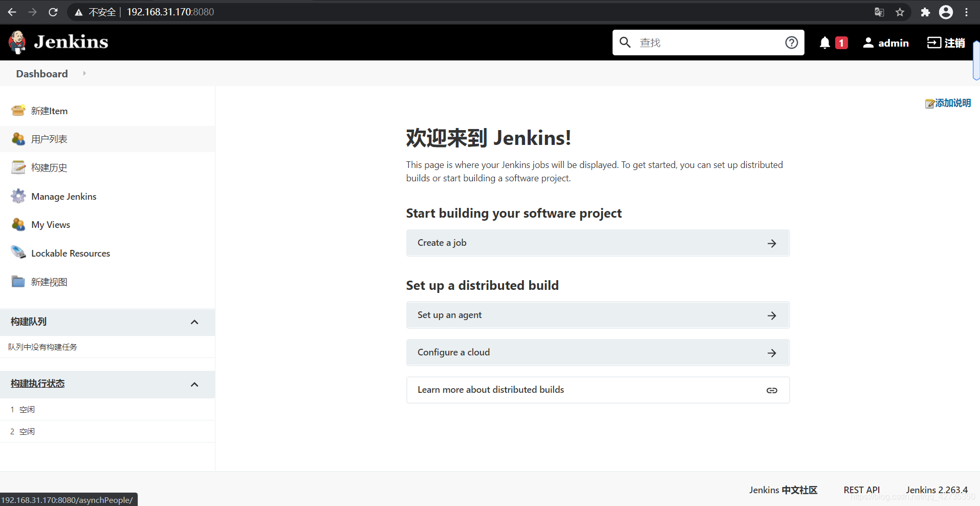Bookmark the page with star icon
This screenshot has height=506, width=980.
point(900,12)
